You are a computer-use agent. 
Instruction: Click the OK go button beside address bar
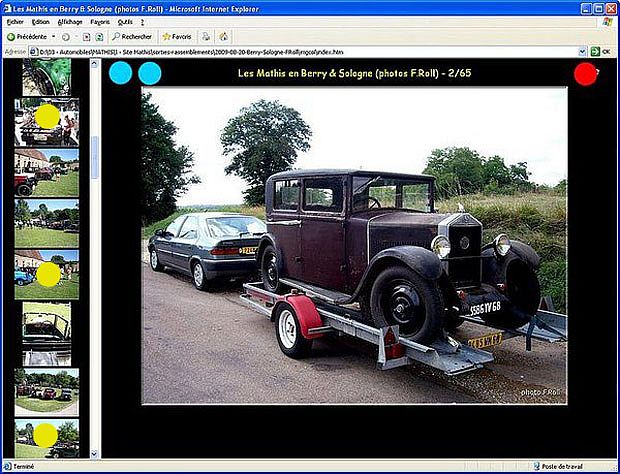click(x=600, y=51)
